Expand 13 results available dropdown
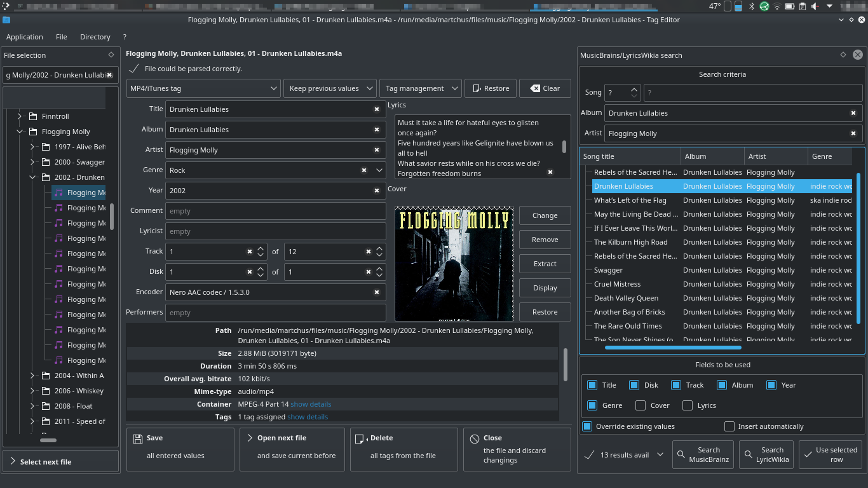Image resolution: width=868 pixels, height=488 pixels. [x=660, y=455]
